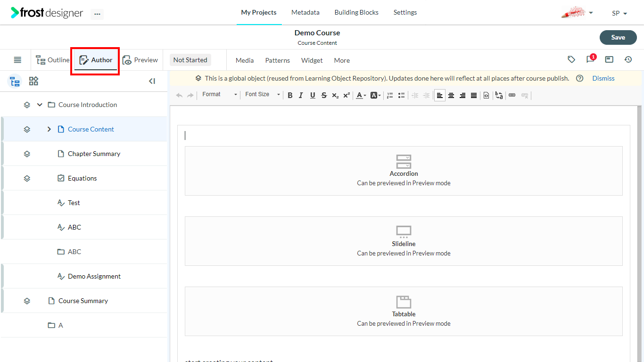This screenshot has width=644, height=362.
Task: Open the Media menu
Action: (x=245, y=60)
